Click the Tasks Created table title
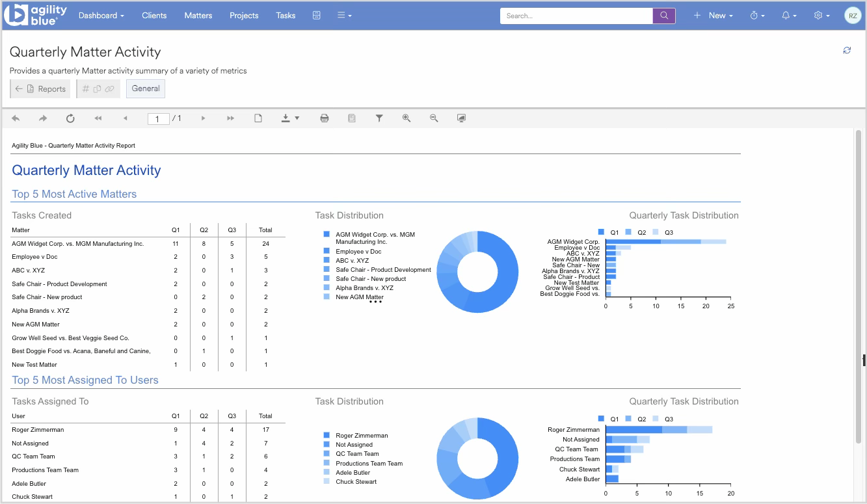867x504 pixels. click(x=42, y=215)
